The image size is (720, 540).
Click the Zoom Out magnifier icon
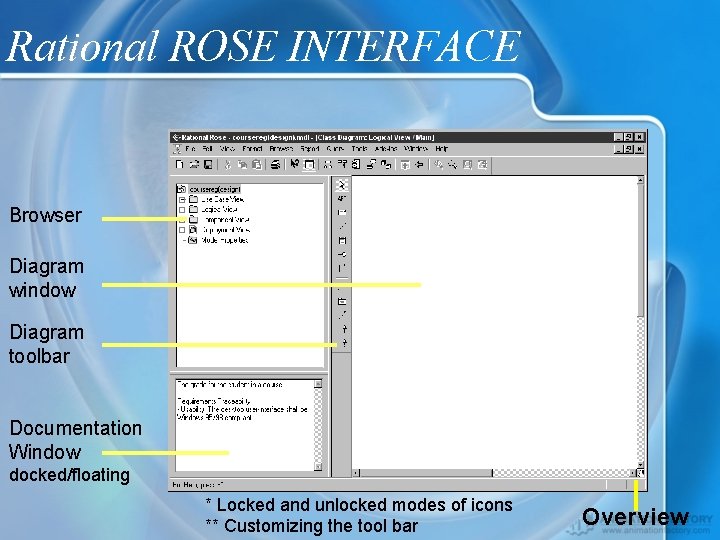(x=453, y=164)
